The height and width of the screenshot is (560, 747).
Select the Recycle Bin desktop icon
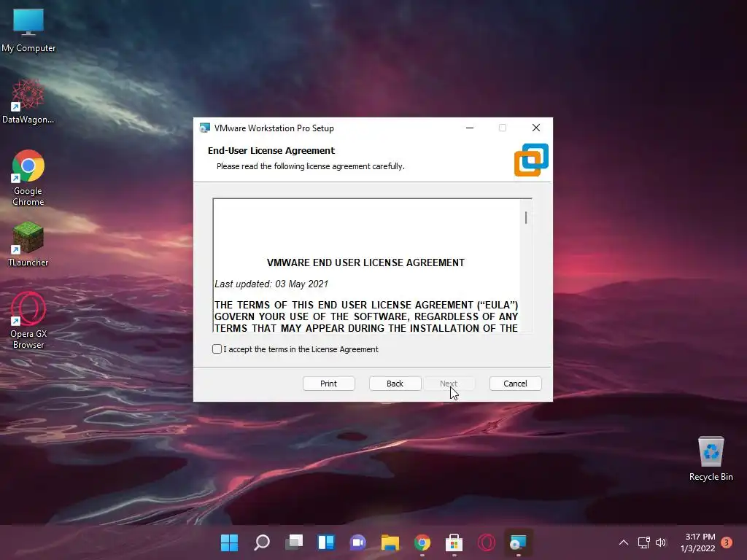click(711, 459)
